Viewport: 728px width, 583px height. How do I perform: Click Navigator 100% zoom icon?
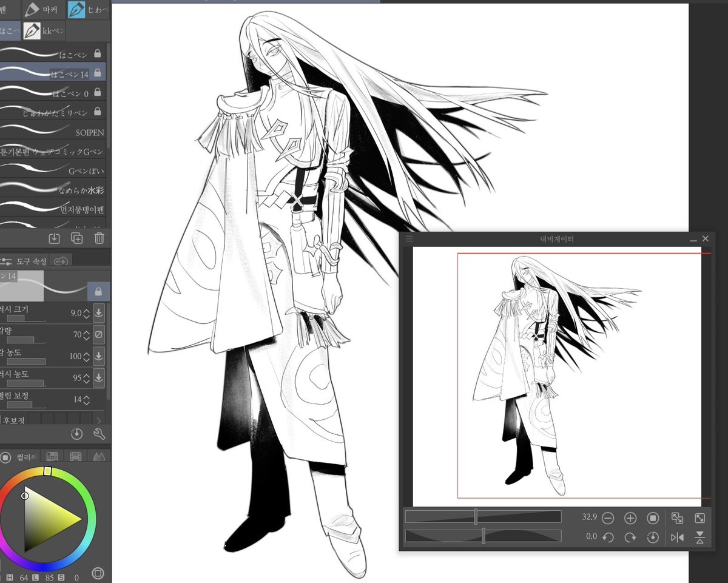(653, 518)
